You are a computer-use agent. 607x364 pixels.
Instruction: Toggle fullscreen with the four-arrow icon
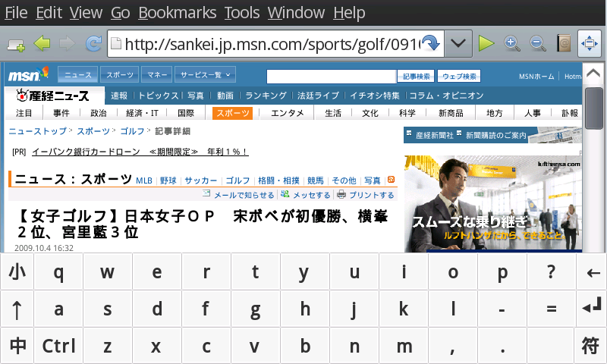(590, 43)
